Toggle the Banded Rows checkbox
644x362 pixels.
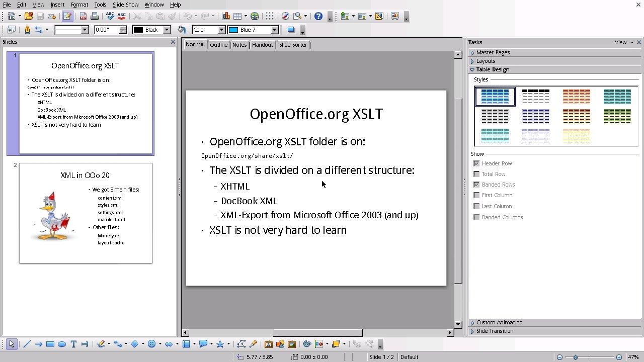(x=476, y=185)
